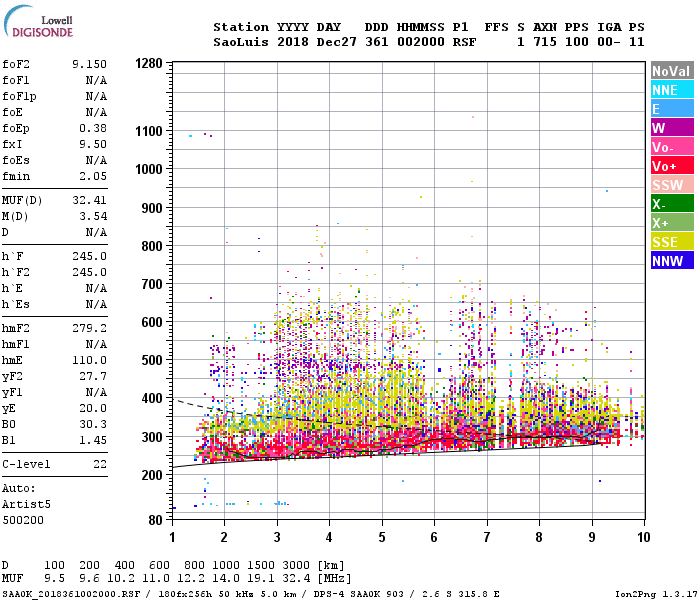Click the year 2018 in header
This screenshot has height=600, width=700.
(x=293, y=42)
